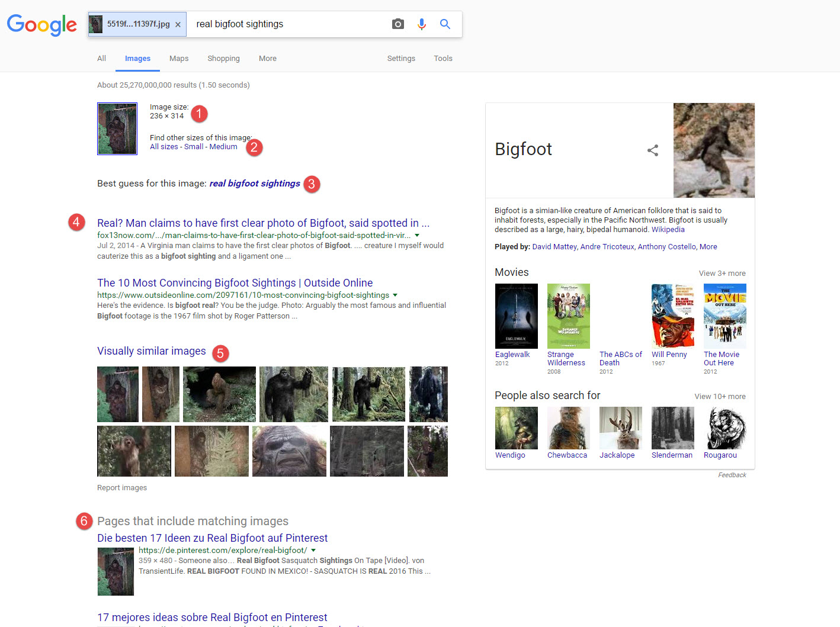
Task: Open first visually similar image in top row
Action: (x=118, y=394)
